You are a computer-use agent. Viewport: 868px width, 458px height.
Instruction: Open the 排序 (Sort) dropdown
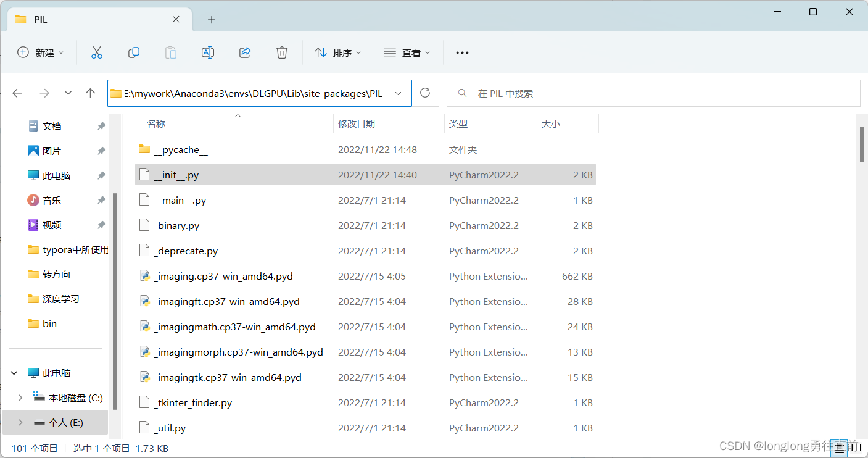pos(337,52)
